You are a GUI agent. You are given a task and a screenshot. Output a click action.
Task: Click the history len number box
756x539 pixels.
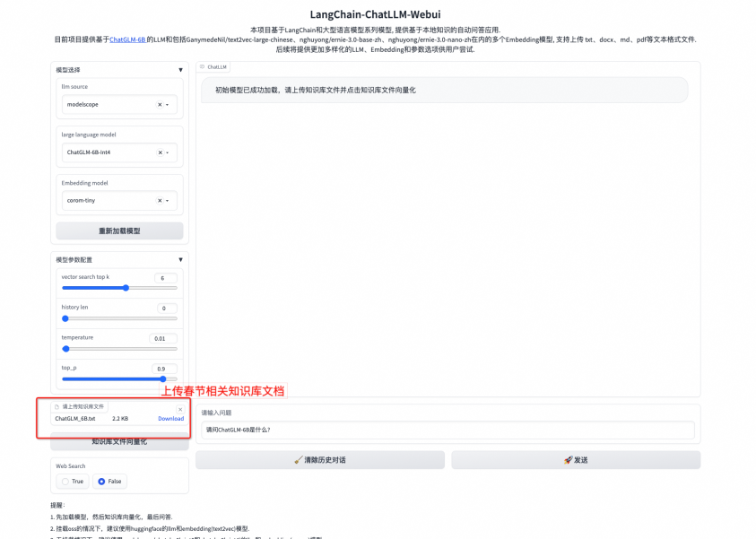(x=167, y=309)
